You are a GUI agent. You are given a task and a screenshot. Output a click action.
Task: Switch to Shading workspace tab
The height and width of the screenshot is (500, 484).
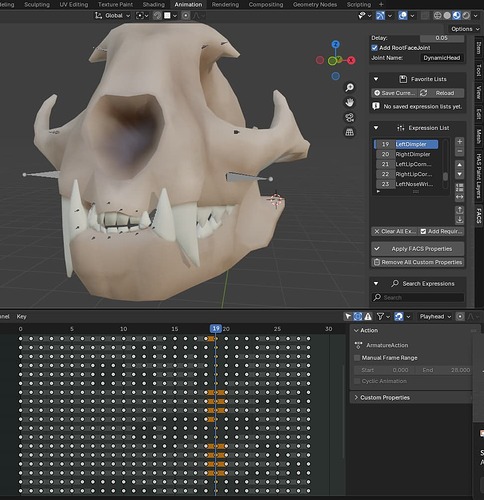coord(153,5)
